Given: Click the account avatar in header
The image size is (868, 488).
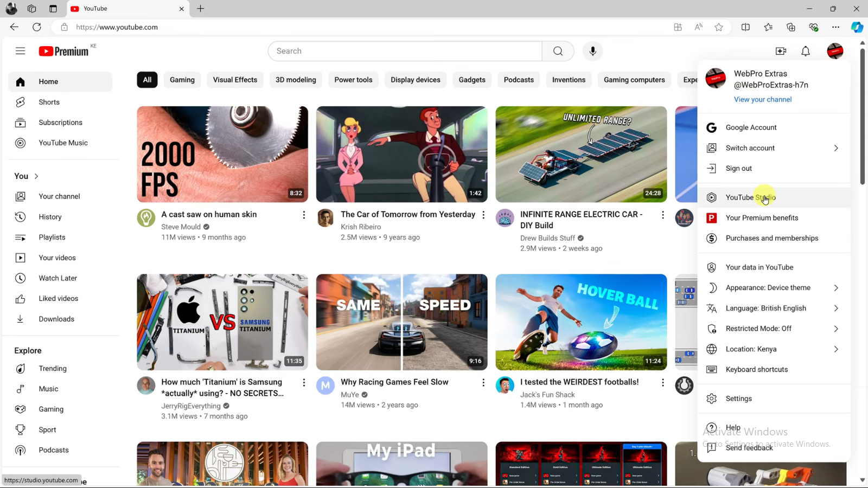Looking at the screenshot, I should [835, 51].
